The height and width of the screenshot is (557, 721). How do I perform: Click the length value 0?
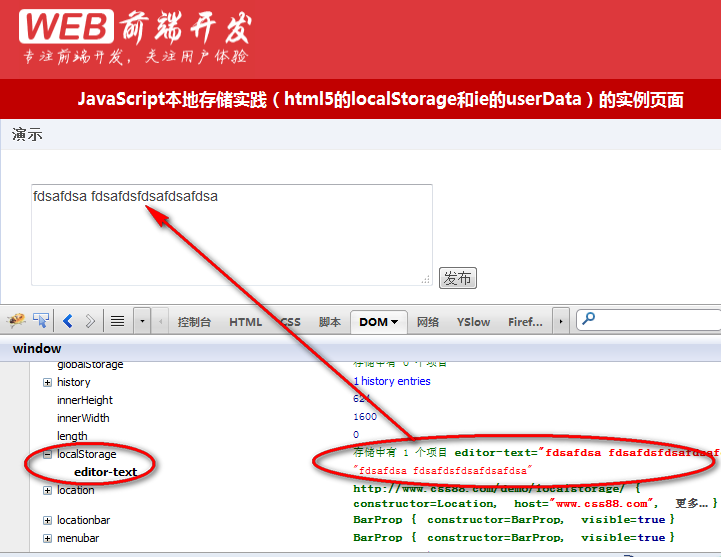click(356, 435)
